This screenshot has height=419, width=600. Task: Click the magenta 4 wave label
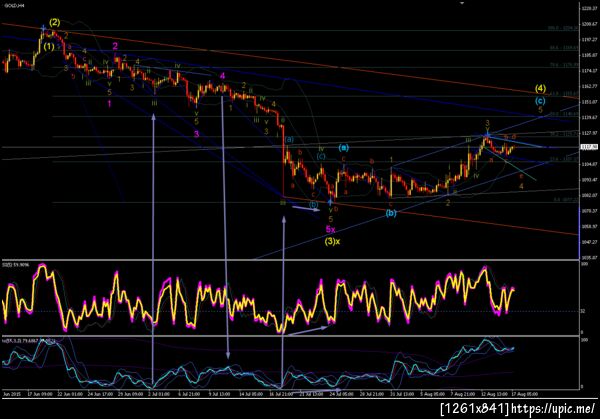[x=222, y=76]
